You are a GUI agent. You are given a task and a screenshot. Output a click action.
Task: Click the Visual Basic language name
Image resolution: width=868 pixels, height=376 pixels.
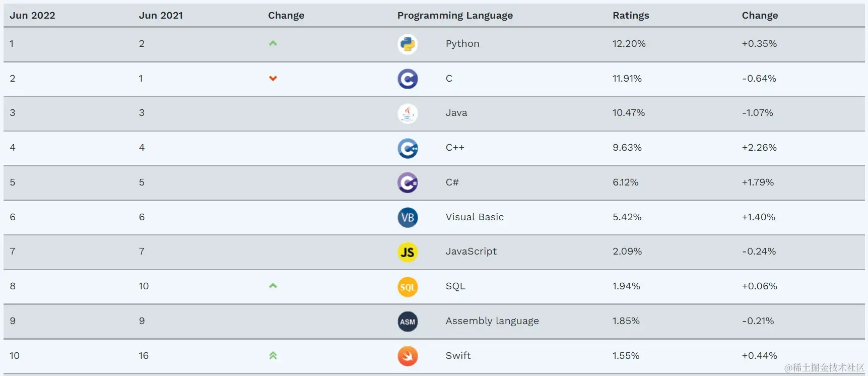(x=475, y=217)
